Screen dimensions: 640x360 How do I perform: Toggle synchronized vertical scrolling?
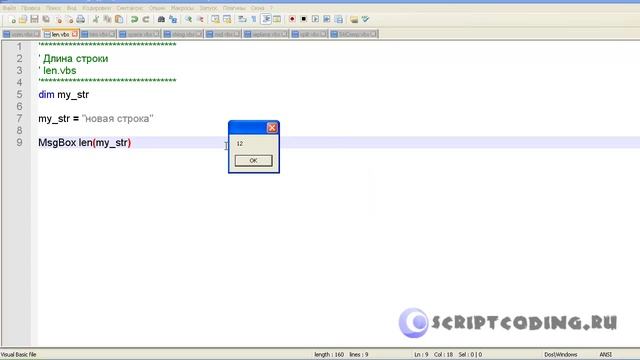click(215, 19)
